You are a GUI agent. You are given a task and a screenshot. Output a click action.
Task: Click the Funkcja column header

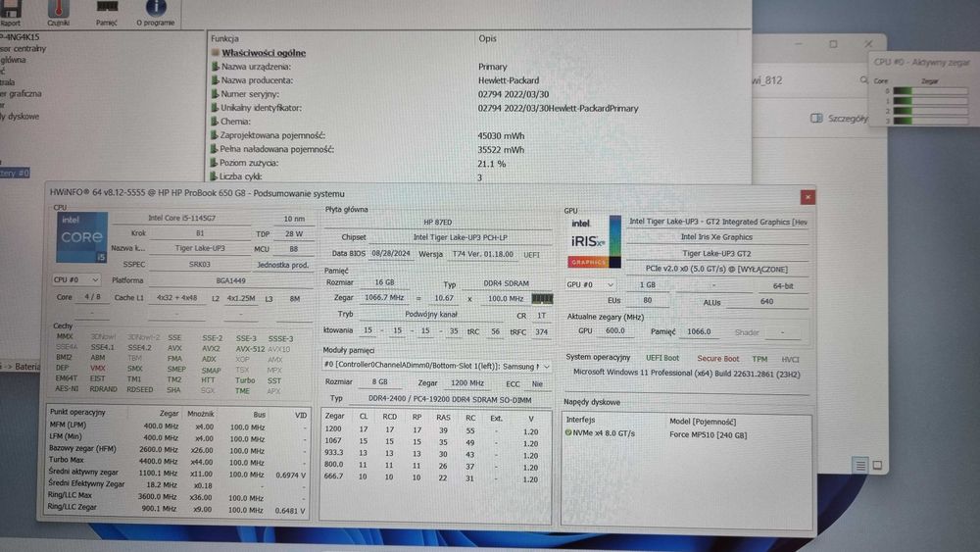tap(224, 38)
